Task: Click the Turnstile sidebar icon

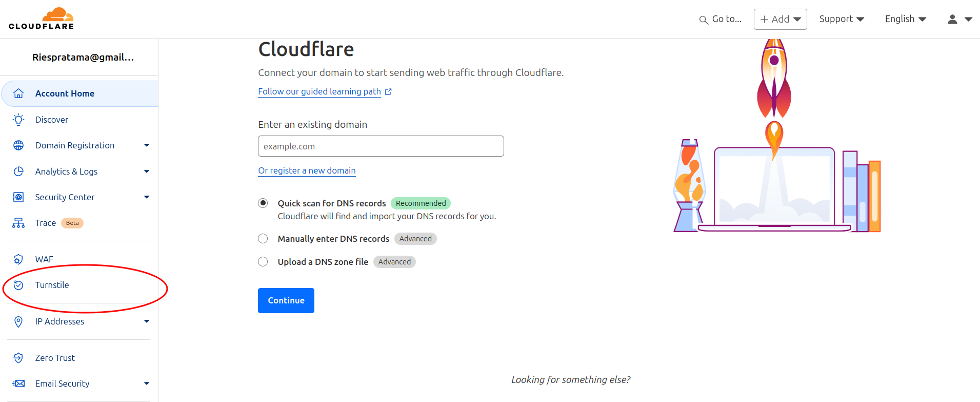Action: click(18, 285)
